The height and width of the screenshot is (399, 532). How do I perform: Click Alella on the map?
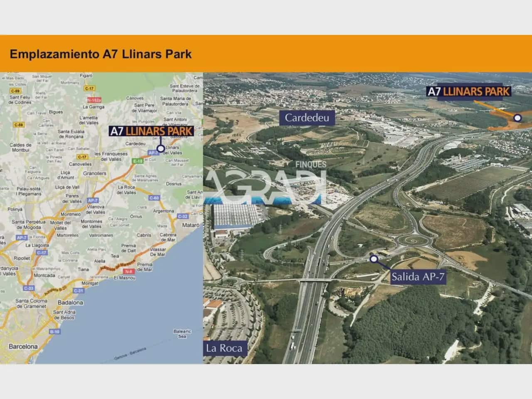coord(100,261)
